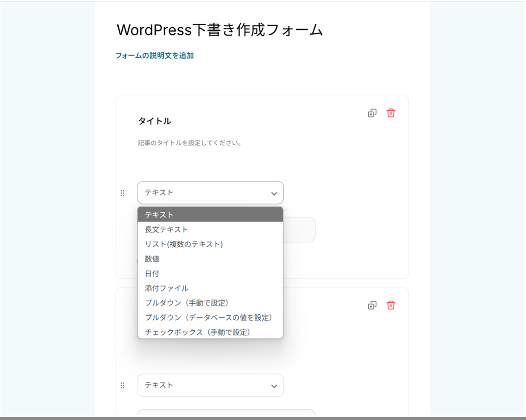
Task: Click the input field behind the dropdown list
Action: point(299,230)
